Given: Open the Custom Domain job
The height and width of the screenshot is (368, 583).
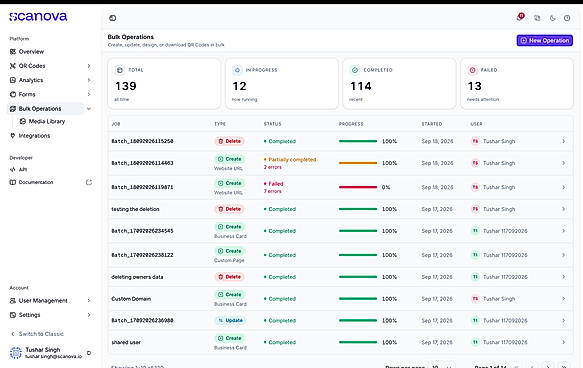Looking at the screenshot, I should 131,299.
